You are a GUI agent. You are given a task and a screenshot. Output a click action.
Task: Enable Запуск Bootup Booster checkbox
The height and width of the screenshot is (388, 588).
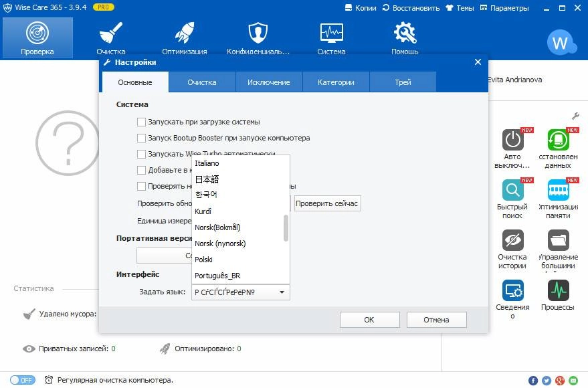click(x=141, y=138)
